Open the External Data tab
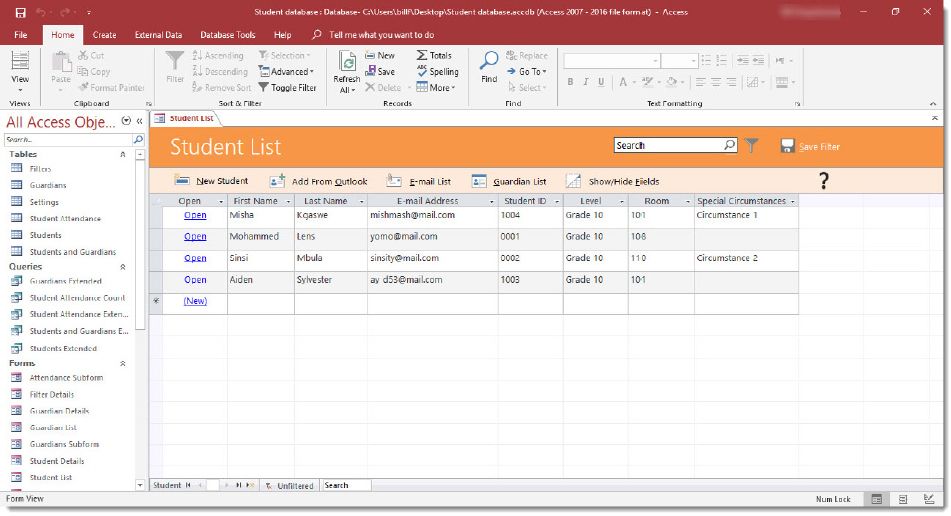This screenshot has width=951, height=516. pos(158,35)
